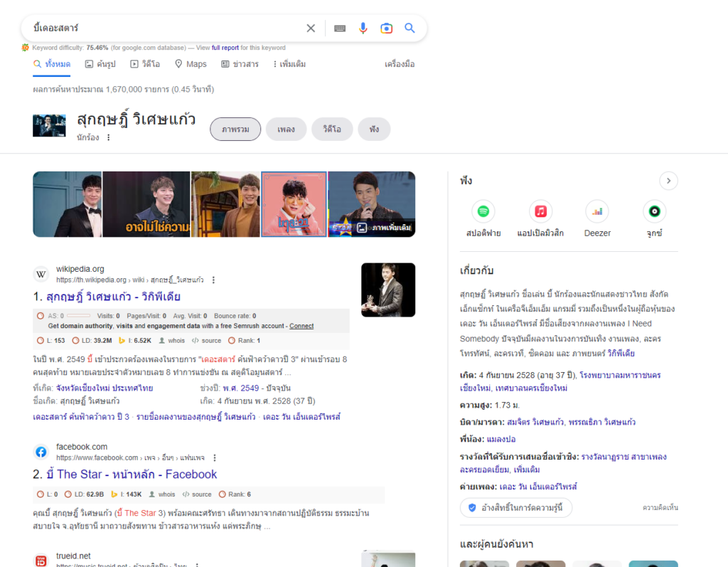728x567 pixels.
Task: Open the สุกฤษฎิ์ วิเศษแก้ว - วิกิพีเดีย result
Action: [x=113, y=297]
